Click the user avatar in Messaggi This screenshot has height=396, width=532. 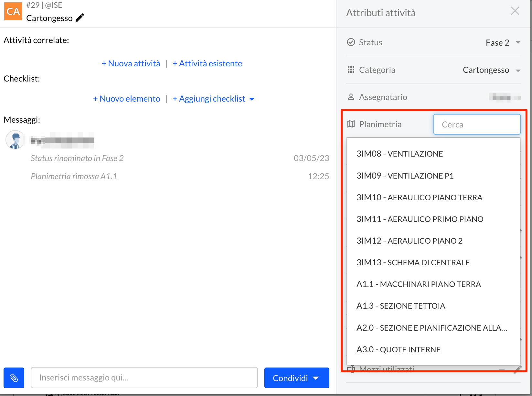click(x=15, y=140)
